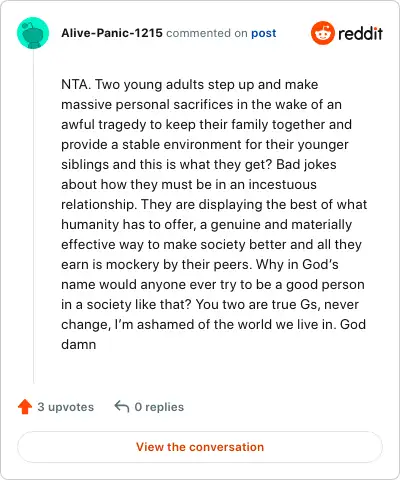The height and width of the screenshot is (480, 400).
Task: Click the line "awful tragedy to keep their family"
Action: [206, 124]
